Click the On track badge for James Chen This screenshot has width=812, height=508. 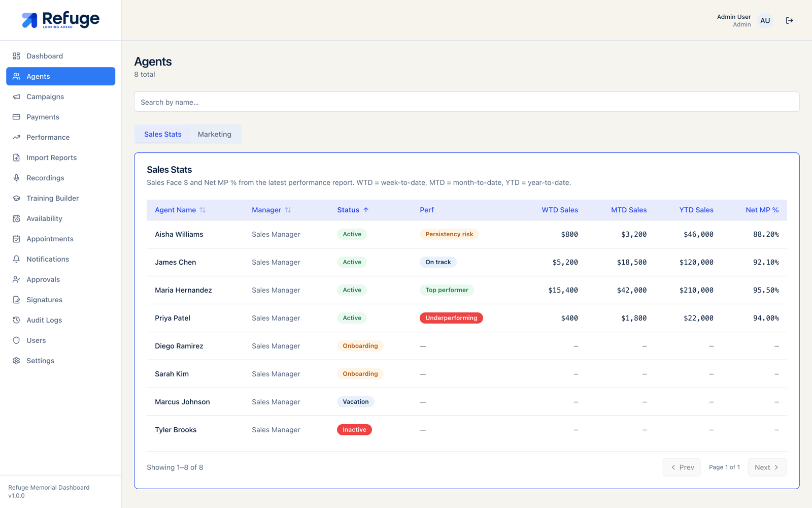(x=438, y=262)
